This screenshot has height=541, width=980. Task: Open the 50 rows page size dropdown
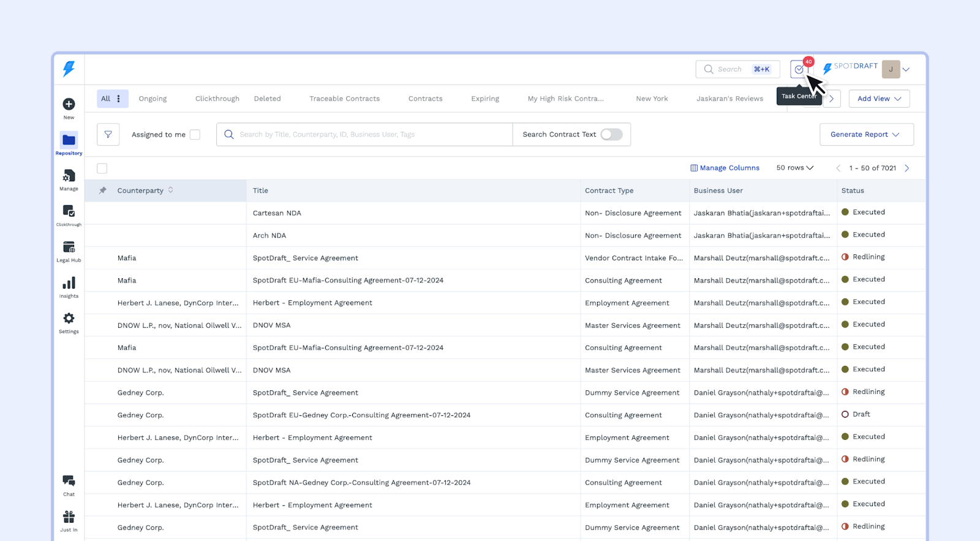point(794,168)
